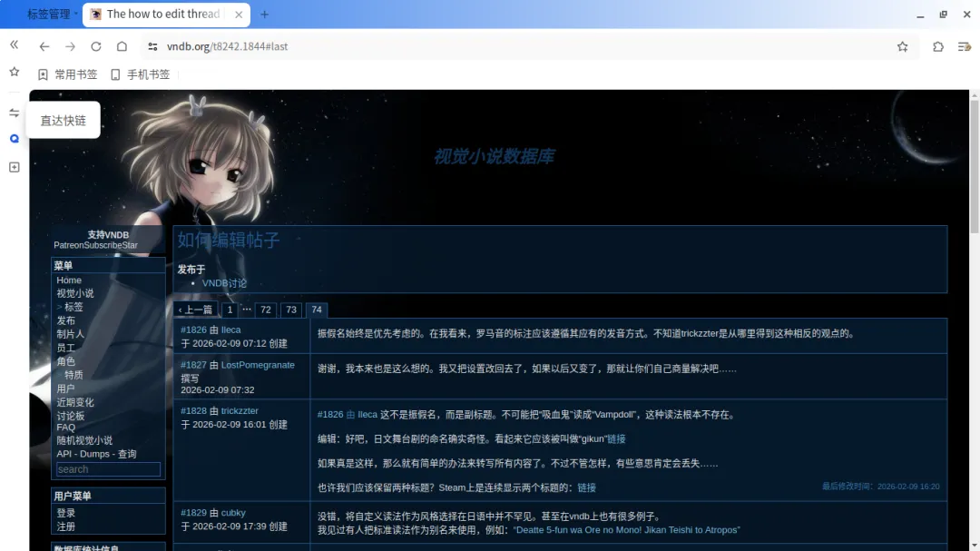Open user cubky profile

(x=233, y=513)
